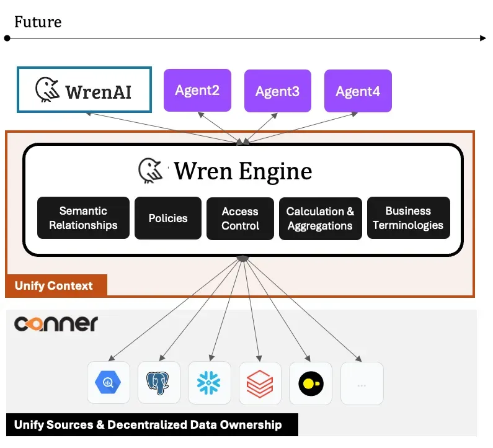Click the Agent4 purple box
493x448 pixels.
pyautogui.click(x=358, y=91)
